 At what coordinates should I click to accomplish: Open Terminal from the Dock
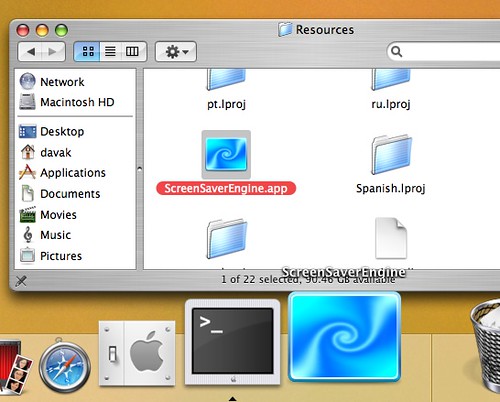[233, 342]
